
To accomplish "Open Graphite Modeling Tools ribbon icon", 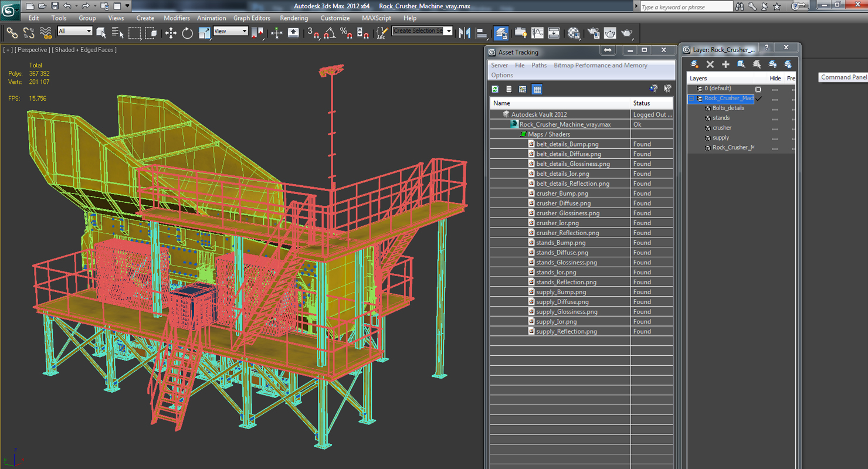I will tap(520, 33).
